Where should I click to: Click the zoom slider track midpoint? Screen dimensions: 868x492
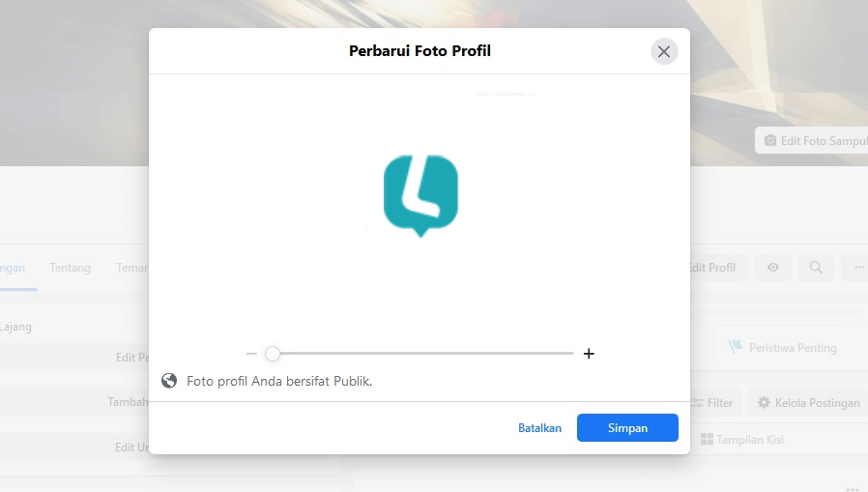point(422,353)
